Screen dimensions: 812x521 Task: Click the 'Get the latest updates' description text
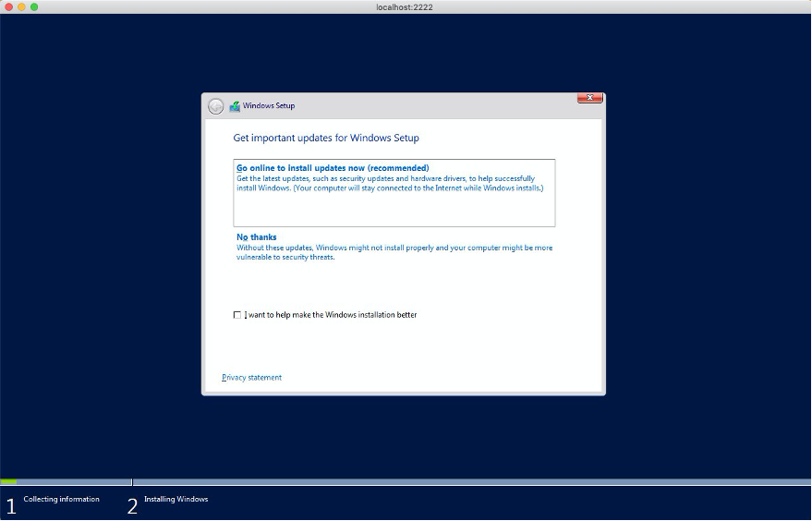(390, 183)
